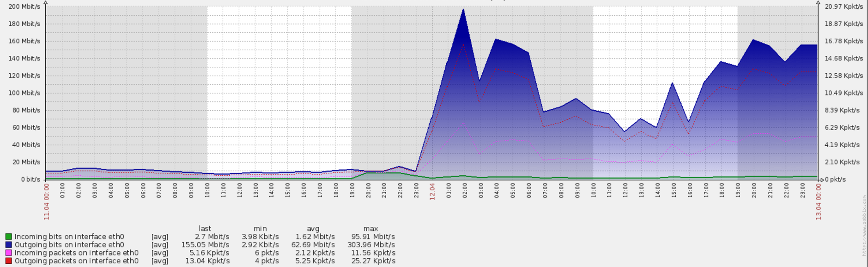Click the '60 Mbit/s' left axis label
The height and width of the screenshot is (267, 868).
(26, 128)
